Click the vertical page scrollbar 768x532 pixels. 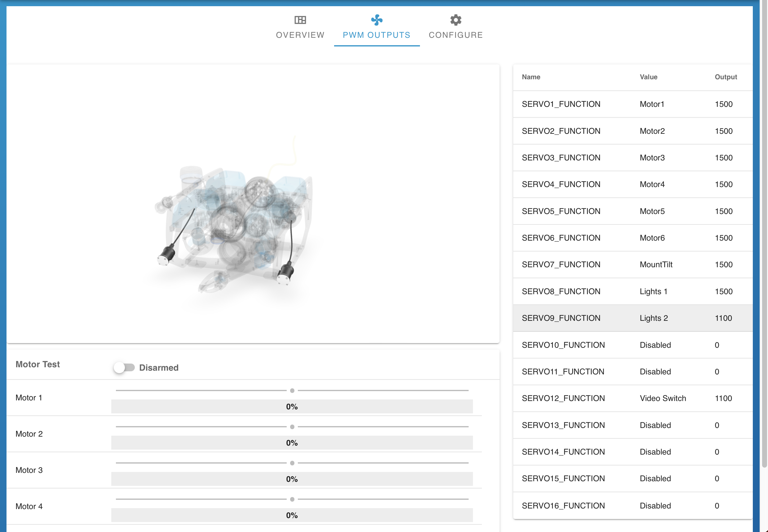tap(764, 233)
